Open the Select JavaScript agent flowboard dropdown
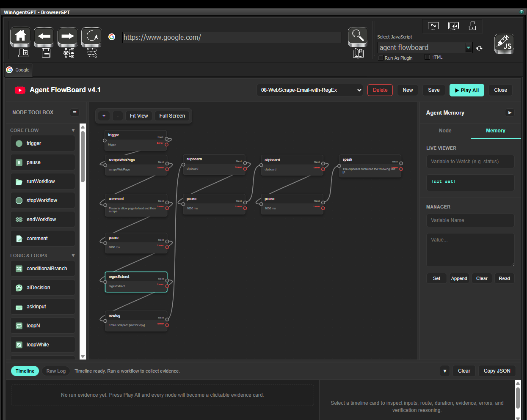Screen dimensions: 527x420 coord(425,48)
